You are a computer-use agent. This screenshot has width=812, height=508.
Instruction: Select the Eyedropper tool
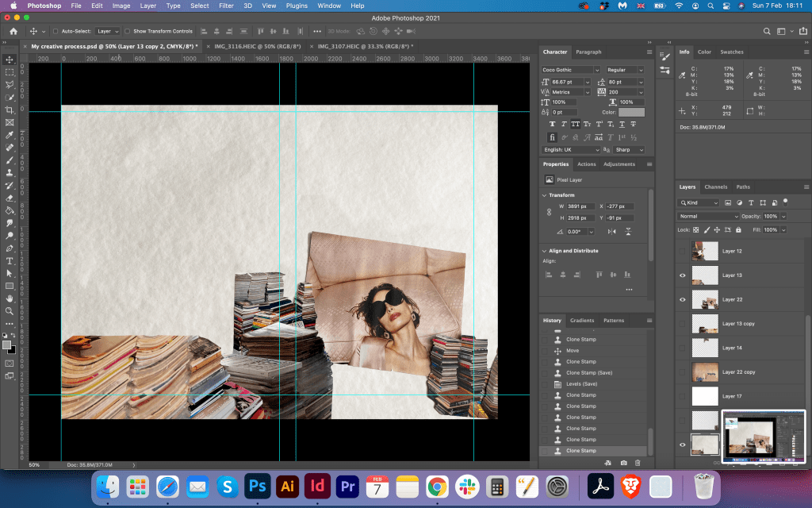click(10, 135)
